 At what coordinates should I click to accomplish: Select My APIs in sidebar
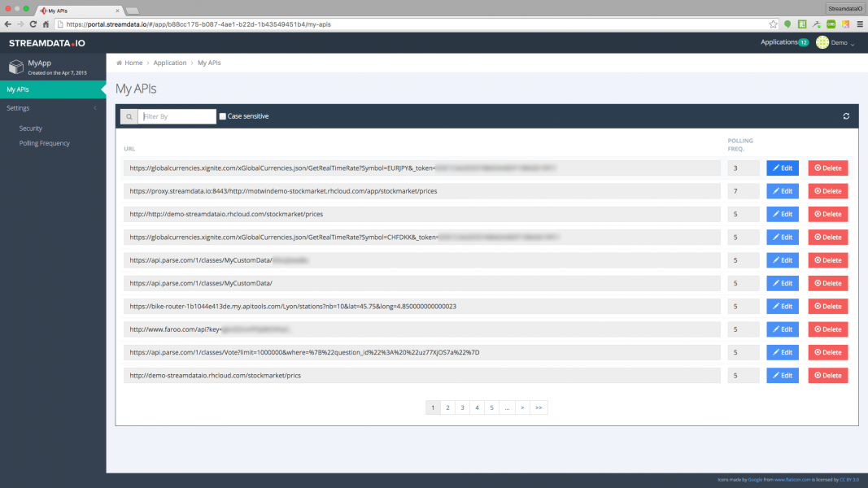point(53,89)
